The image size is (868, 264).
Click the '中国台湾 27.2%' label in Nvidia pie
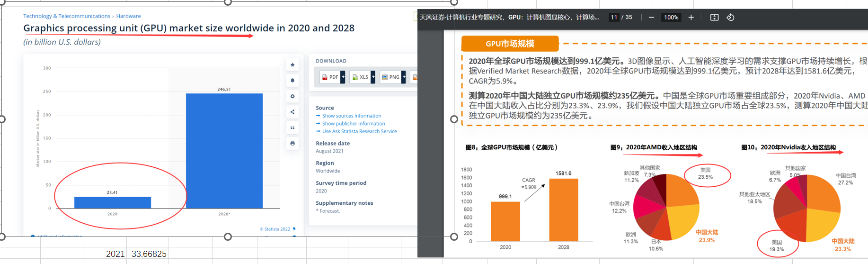(x=846, y=179)
